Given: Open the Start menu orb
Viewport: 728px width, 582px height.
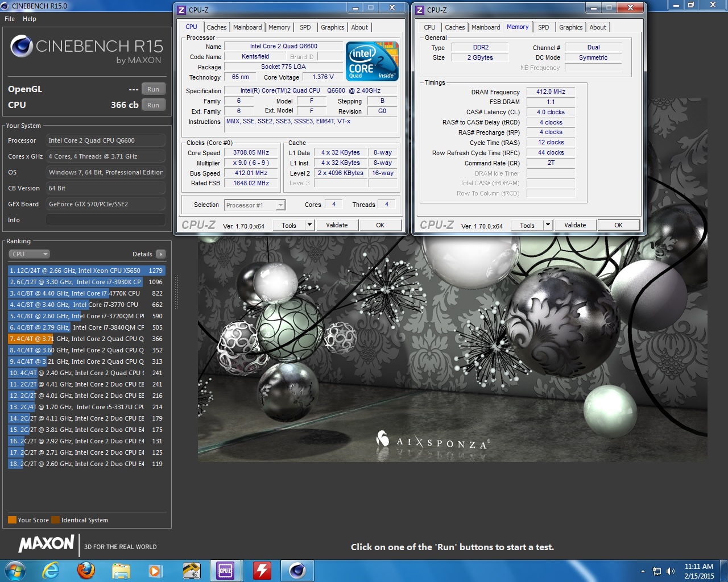Looking at the screenshot, I should click(x=15, y=570).
